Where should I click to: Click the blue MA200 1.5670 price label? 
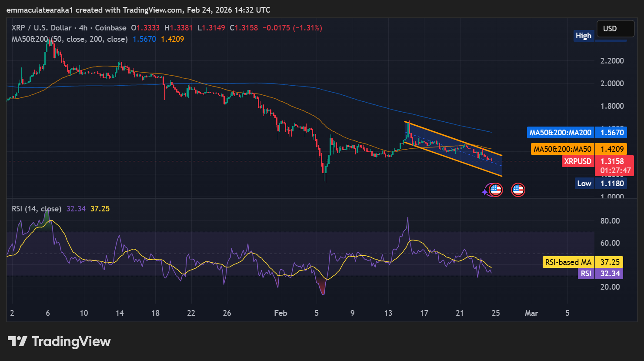(x=577, y=132)
